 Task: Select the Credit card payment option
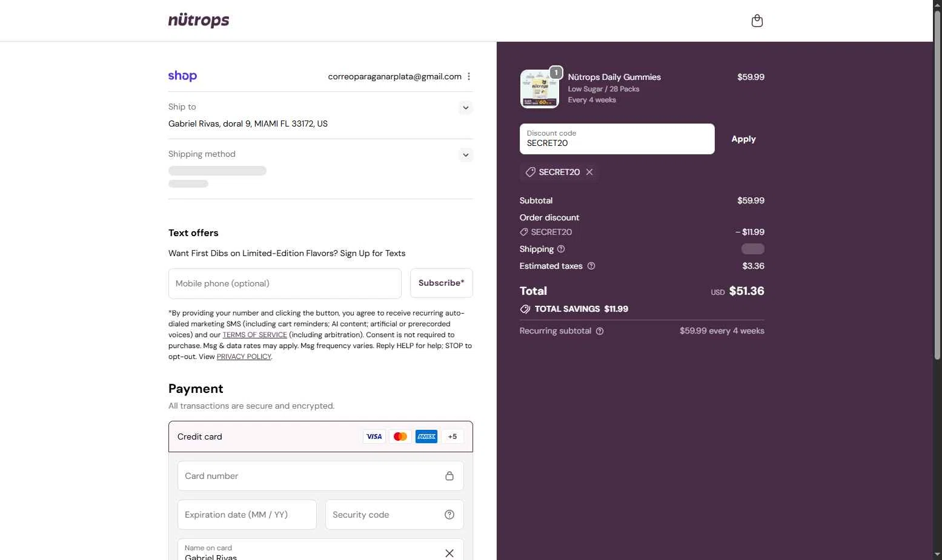click(x=320, y=436)
